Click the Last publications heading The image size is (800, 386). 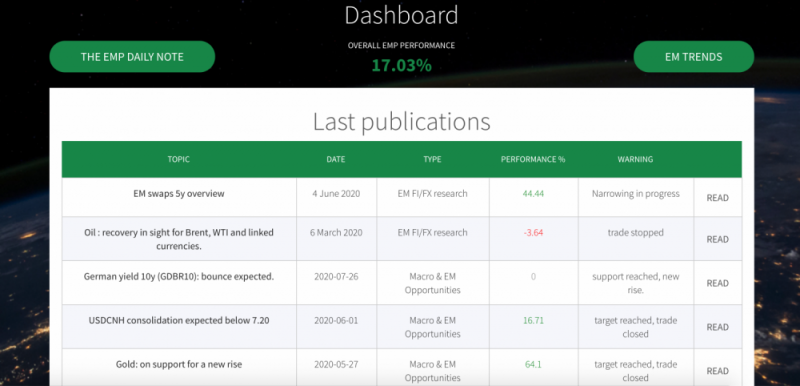401,121
